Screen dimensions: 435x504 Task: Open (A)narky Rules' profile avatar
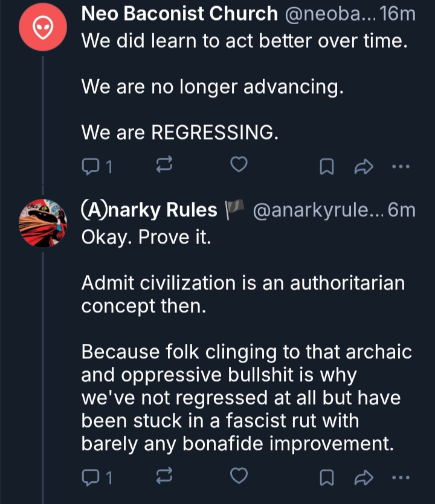click(42, 223)
